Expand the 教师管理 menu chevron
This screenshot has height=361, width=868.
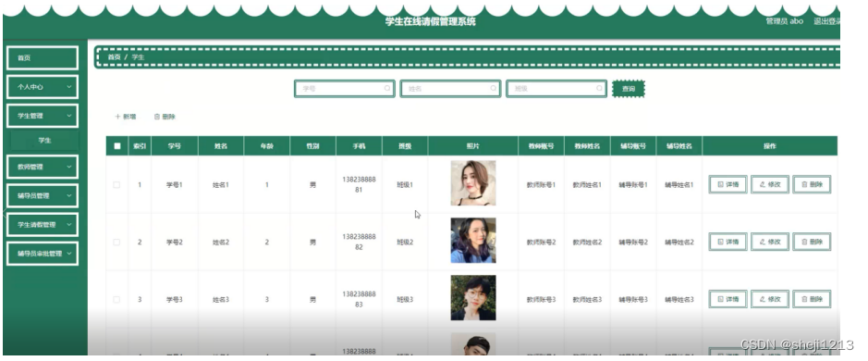coord(69,167)
